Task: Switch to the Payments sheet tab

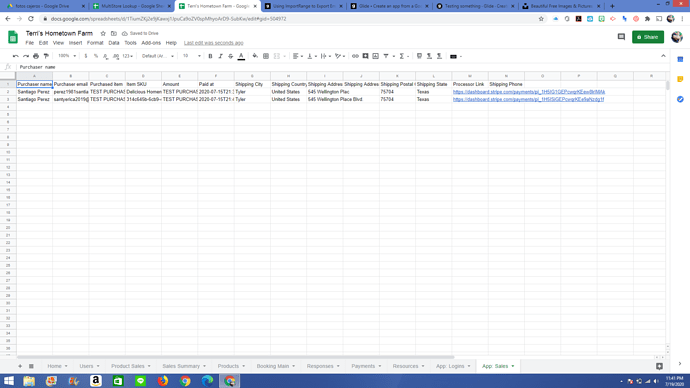Action: (x=366, y=366)
